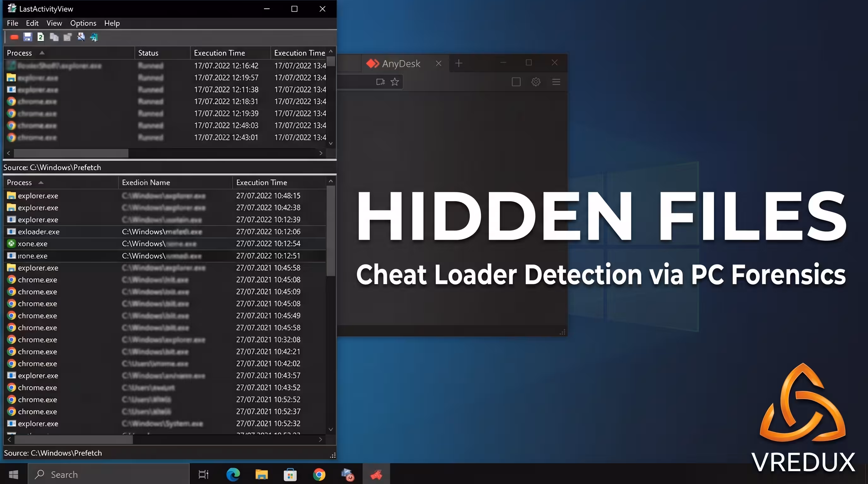Sort lower list by Execution Time header
Viewport: 868px width, 484px height.
279,182
